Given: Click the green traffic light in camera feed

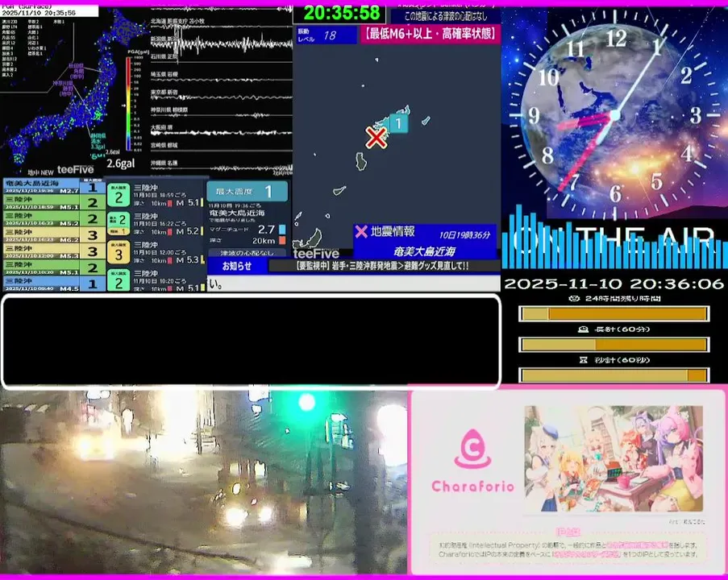Looking at the screenshot, I should click(307, 402).
